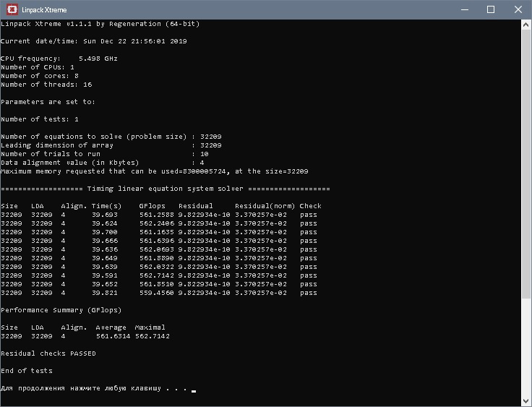The image size is (532, 407).
Task: Click the 'Number of CPUs: 1' line
Action: pyautogui.click(x=38, y=67)
